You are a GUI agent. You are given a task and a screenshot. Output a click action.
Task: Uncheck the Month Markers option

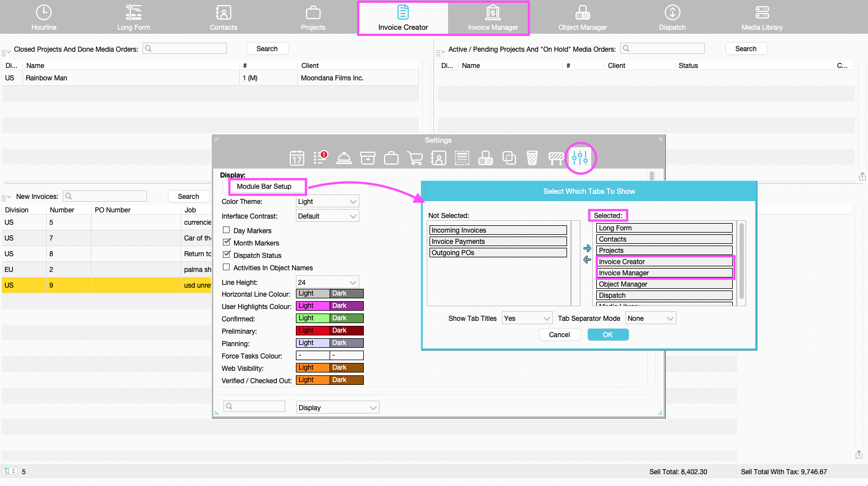coord(227,243)
